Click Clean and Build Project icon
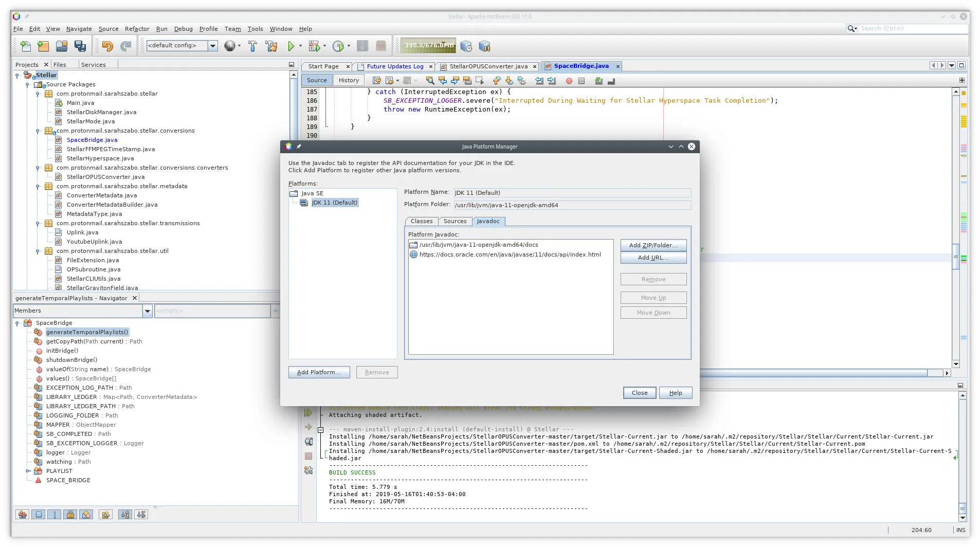The image size is (980, 547). [x=271, y=46]
